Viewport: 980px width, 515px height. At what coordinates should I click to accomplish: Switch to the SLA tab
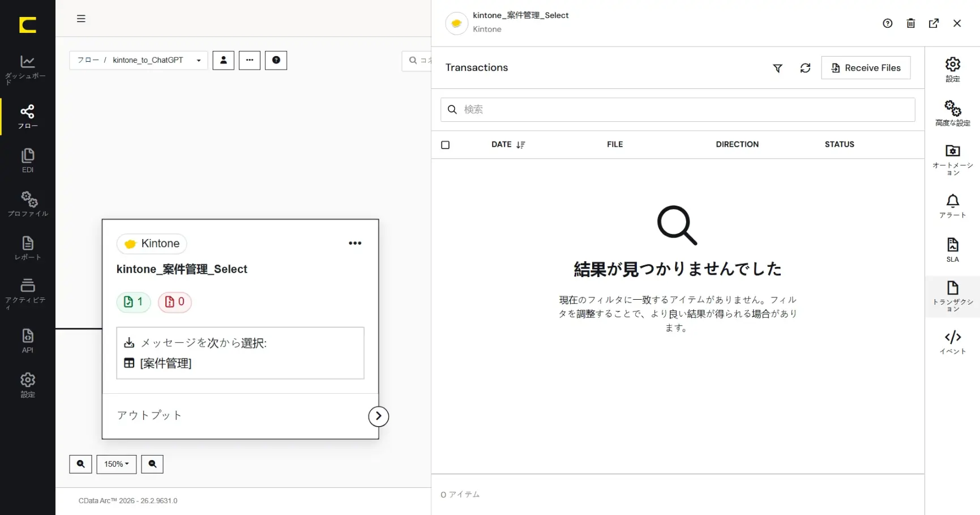click(953, 250)
